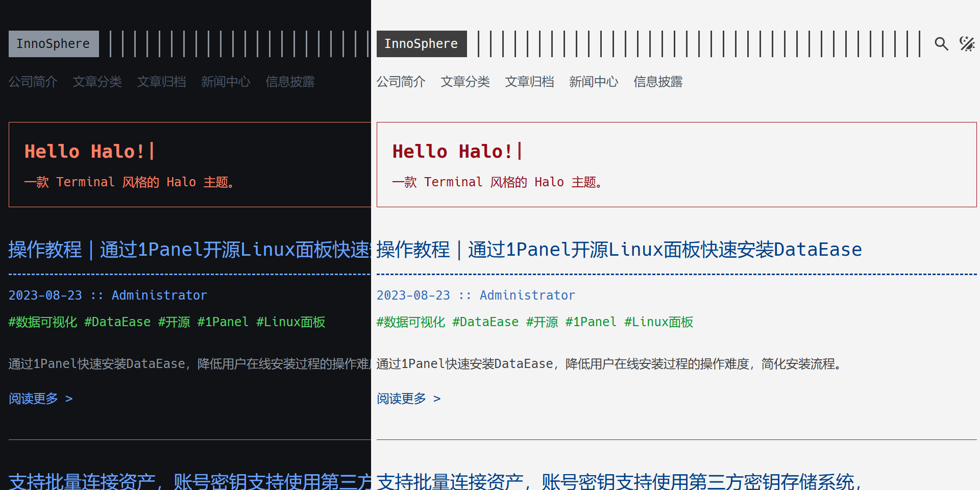Select 文章归档 in the light pane menu

point(529,82)
